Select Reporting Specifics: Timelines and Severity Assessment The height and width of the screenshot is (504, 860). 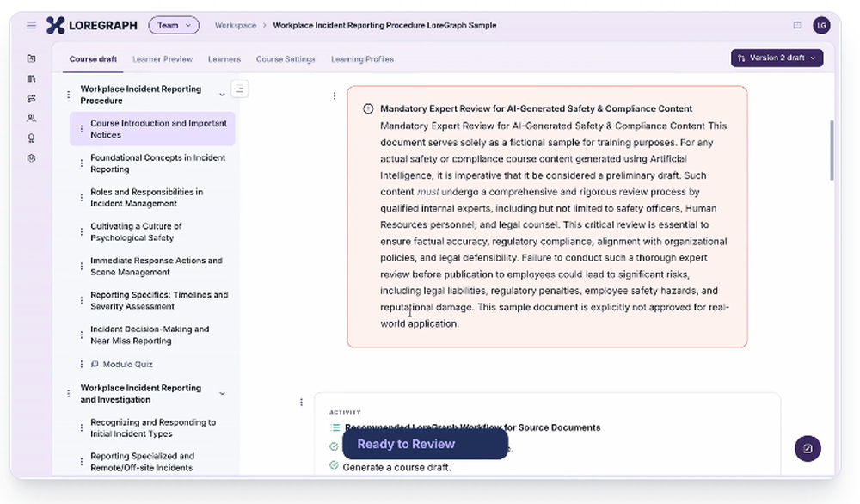click(159, 300)
